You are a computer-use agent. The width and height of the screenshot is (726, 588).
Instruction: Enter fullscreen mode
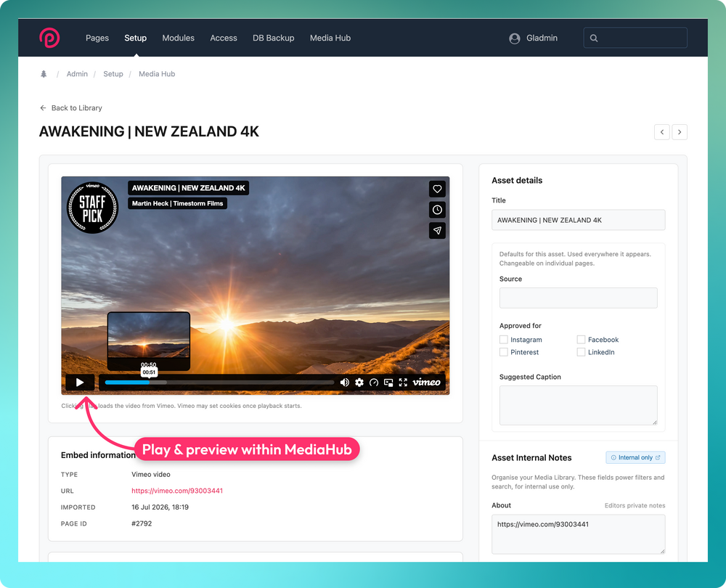click(x=403, y=383)
